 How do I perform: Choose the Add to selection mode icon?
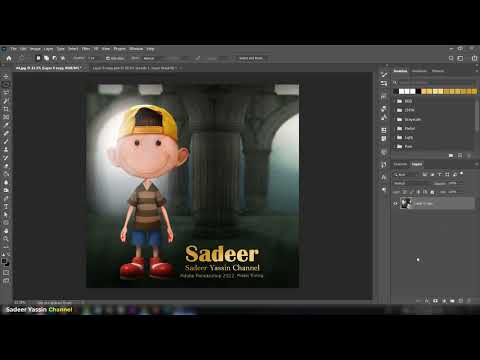point(46,58)
